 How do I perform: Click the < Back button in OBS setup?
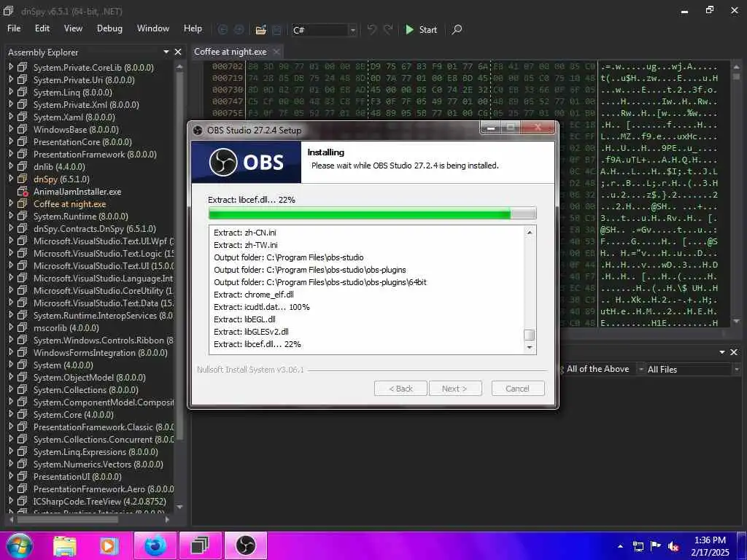point(400,389)
